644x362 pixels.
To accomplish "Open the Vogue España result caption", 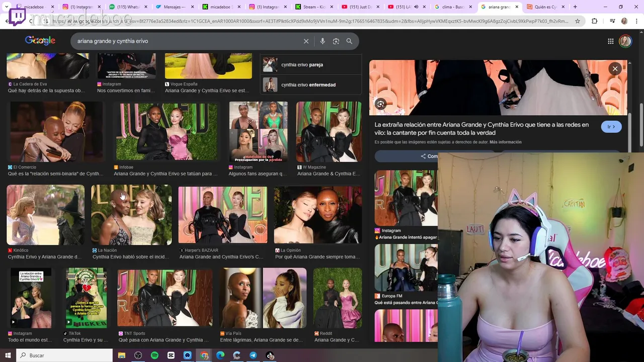I will 207,91.
